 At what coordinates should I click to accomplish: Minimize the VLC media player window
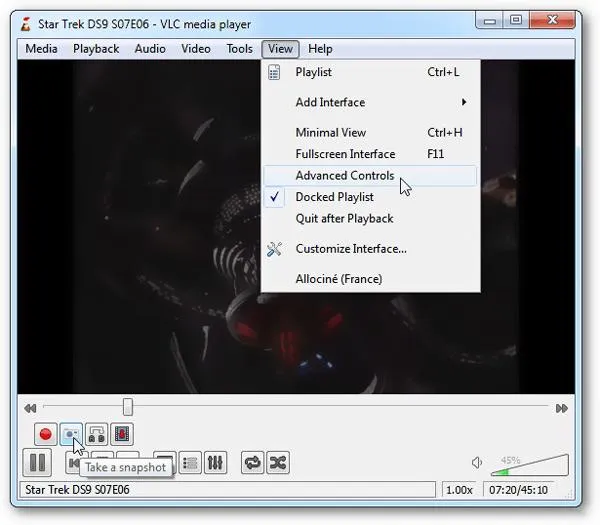[x=490, y=20]
